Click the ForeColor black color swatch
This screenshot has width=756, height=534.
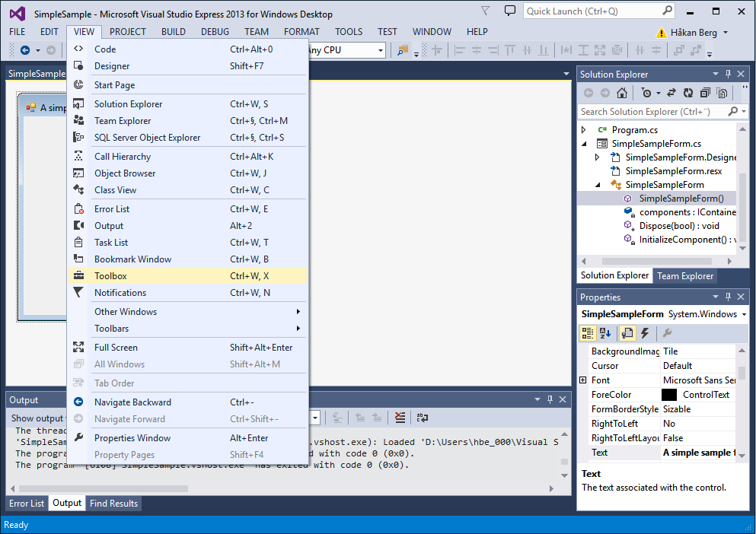pyautogui.click(x=669, y=395)
